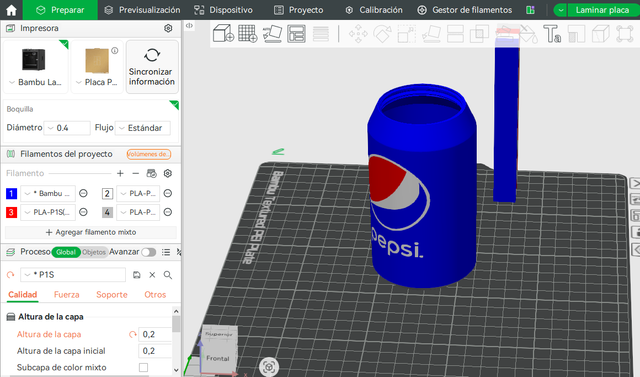Open filament 2 PLA-P preset dropdown
The height and width of the screenshot is (377, 640).
pyautogui.click(x=138, y=193)
